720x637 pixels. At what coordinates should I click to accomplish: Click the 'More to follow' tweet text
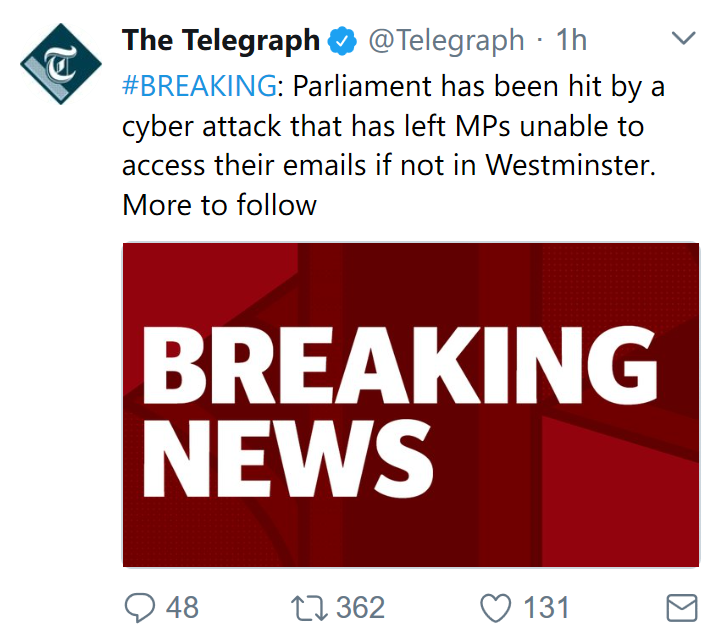point(219,205)
